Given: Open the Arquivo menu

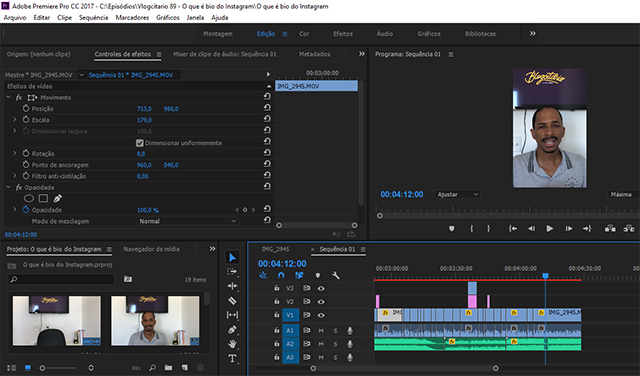Looking at the screenshot, I should point(15,18).
